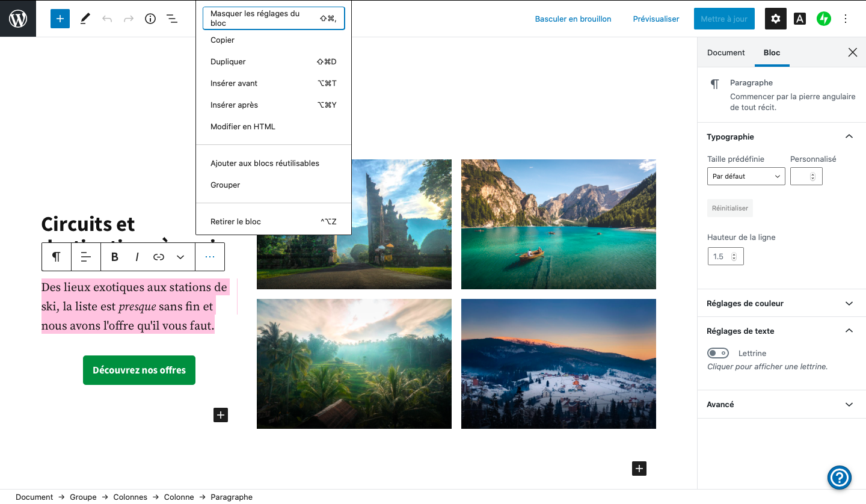Select Modifier en HTML from the menu
Viewport: 866px width, 504px height.
click(242, 126)
